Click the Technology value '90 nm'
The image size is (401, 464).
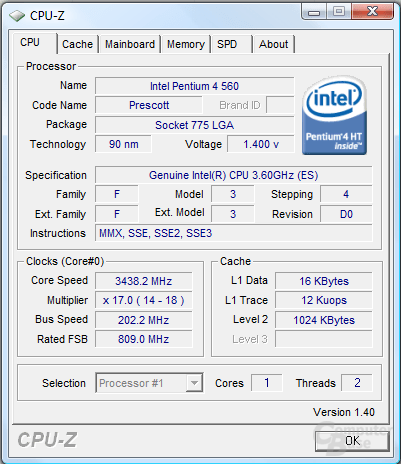click(x=123, y=144)
